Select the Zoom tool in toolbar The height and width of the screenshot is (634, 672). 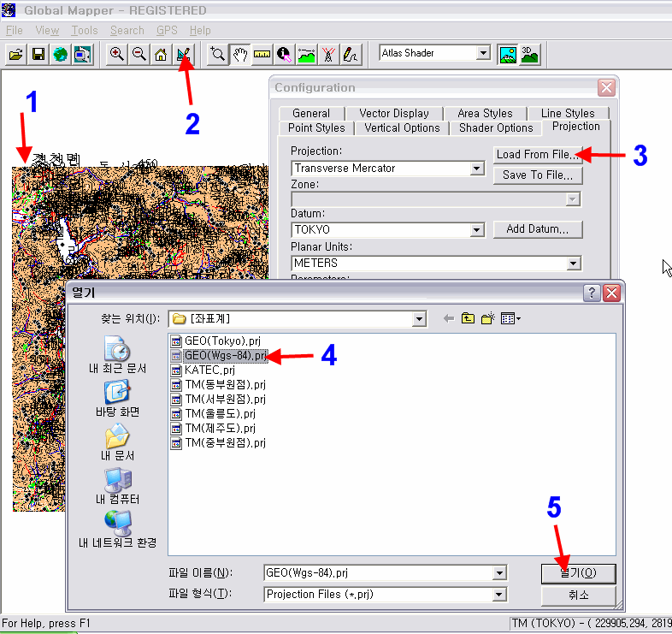point(218,55)
